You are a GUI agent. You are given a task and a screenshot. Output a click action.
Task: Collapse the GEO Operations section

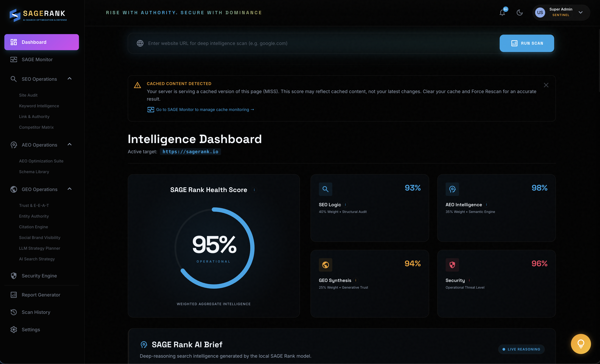[69, 189]
